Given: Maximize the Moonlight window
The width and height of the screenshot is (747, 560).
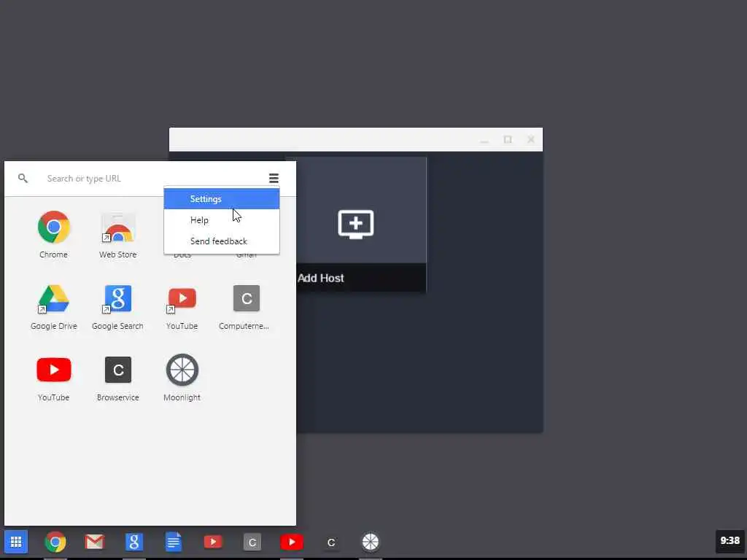Looking at the screenshot, I should [x=508, y=139].
